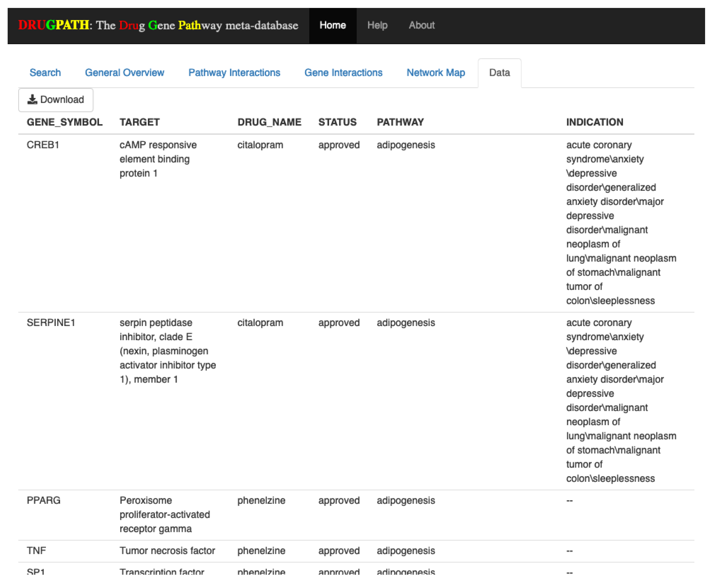The height and width of the screenshot is (588, 715).
Task: Click the DRUG_NAME column header
Action: coord(269,122)
